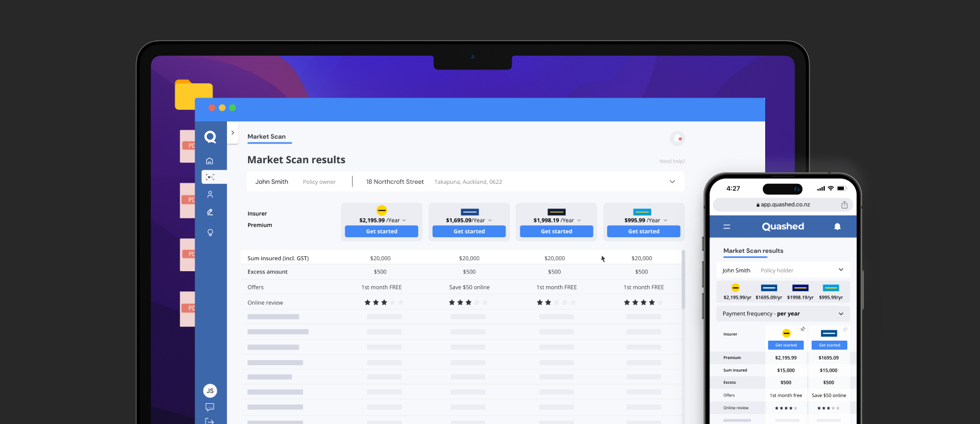Image resolution: width=980 pixels, height=424 pixels.
Task: Switch to the Market Scan tab
Action: coord(267,137)
